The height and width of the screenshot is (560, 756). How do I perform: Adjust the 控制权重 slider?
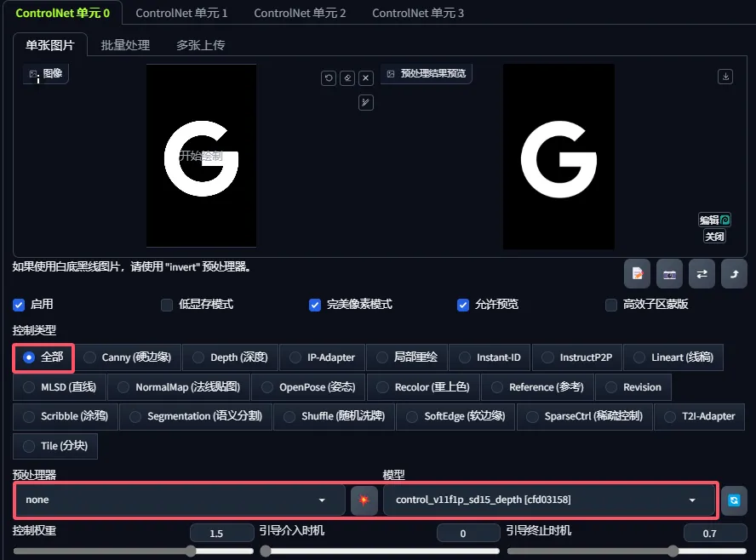coord(133,551)
